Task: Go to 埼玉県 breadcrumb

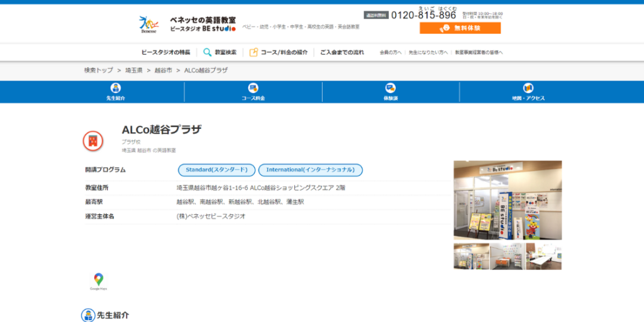Action: pyautogui.click(x=134, y=70)
